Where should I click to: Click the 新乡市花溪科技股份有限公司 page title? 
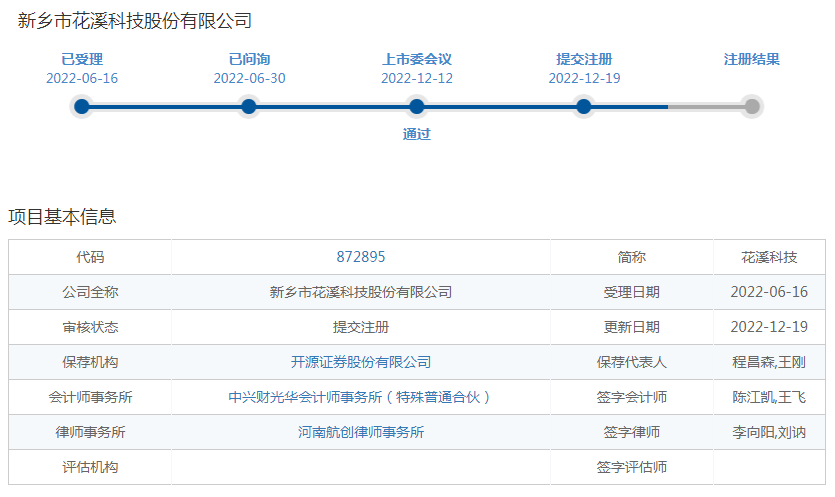[135, 20]
